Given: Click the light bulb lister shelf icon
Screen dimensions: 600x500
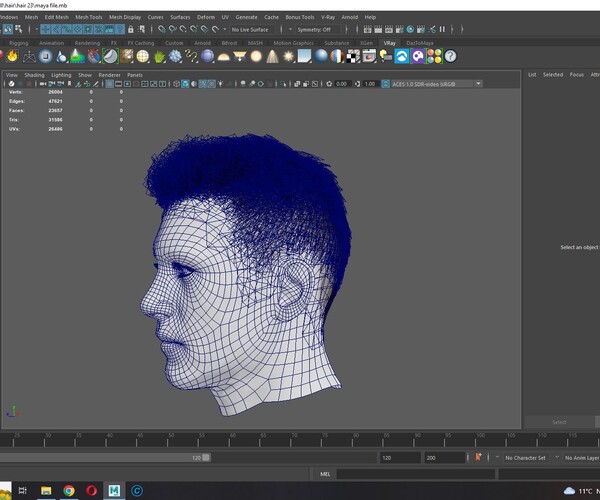Looking at the screenshot, I should coord(386,56).
